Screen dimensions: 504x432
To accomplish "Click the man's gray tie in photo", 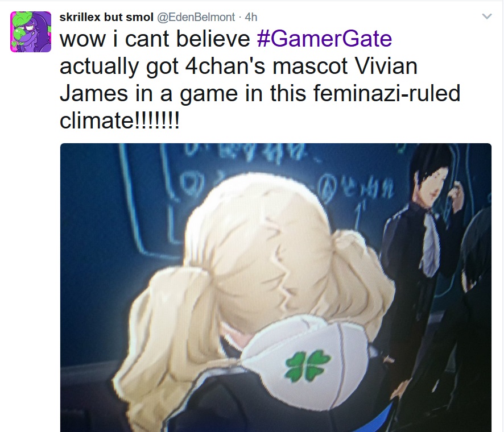I will click(x=430, y=244).
